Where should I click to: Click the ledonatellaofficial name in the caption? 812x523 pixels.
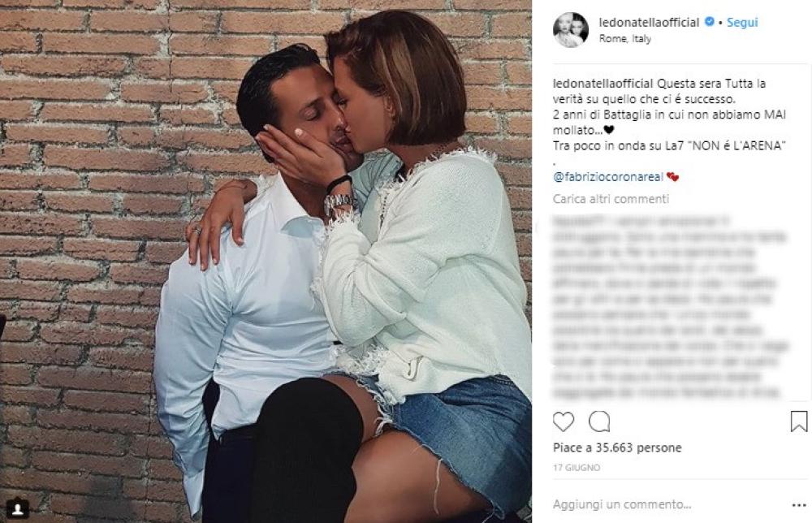coord(603,84)
